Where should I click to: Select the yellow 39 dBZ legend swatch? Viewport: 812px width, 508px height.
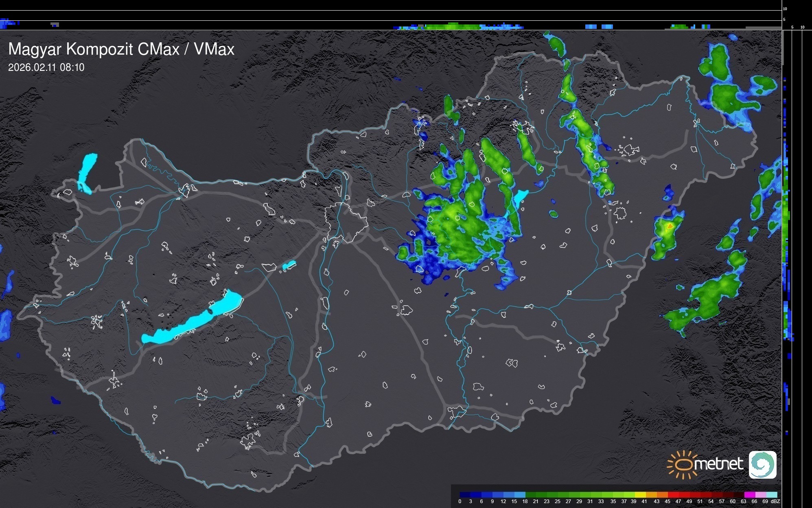click(640, 495)
